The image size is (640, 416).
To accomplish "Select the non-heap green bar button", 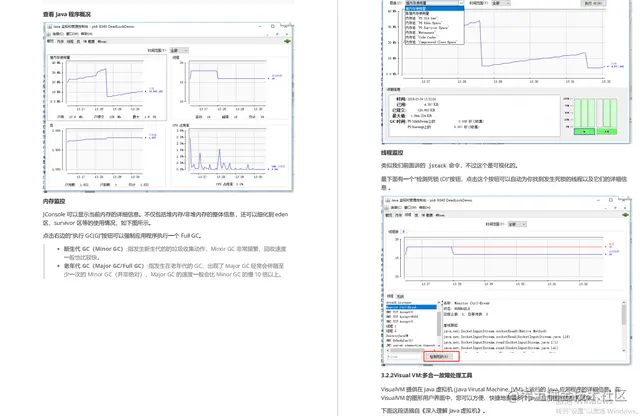I will point(607,132).
